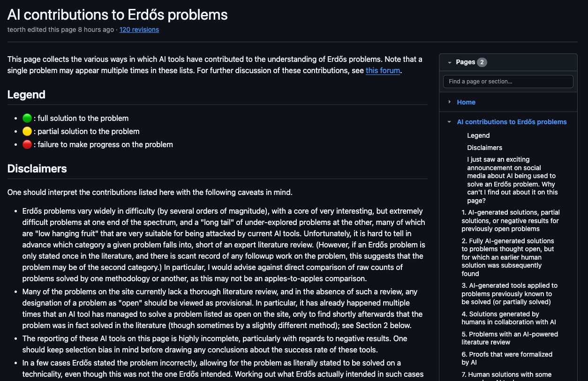
Task: Collapse the Pages section triangle
Action: [450, 62]
